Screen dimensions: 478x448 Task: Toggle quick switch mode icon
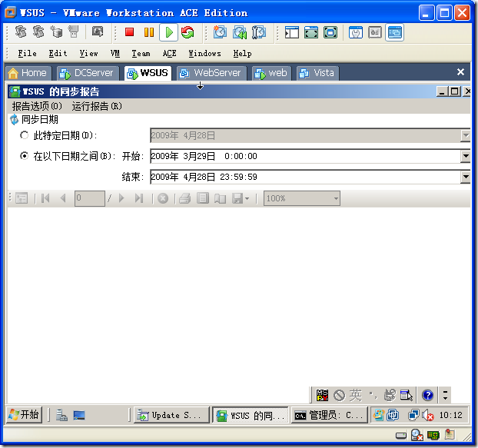point(330,32)
